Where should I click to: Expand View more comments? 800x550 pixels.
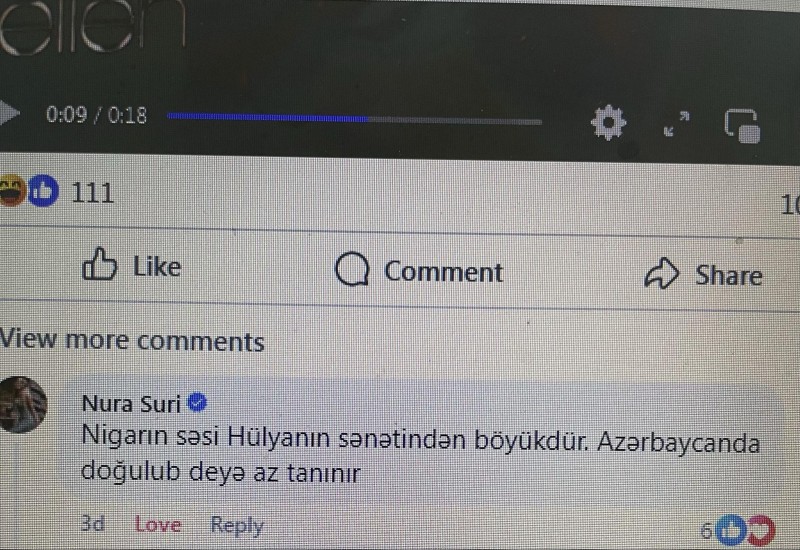click(132, 340)
